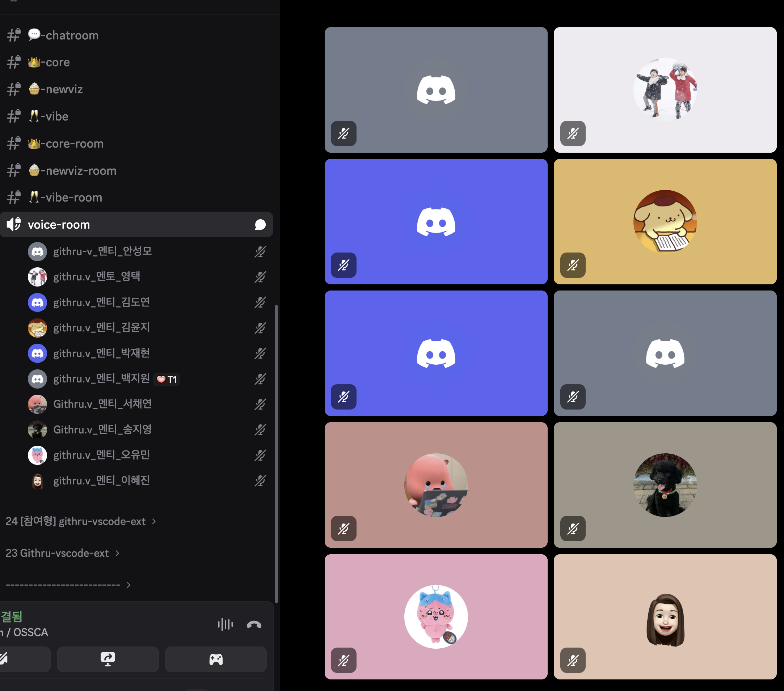This screenshot has width=784, height=691.
Task: Click mute indicator on the pink cat-hat character tile
Action: point(343,660)
